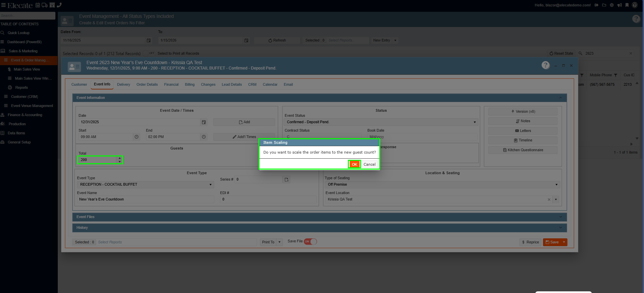Click the Start time clock icon
Viewport: 644px width, 293px height.
click(x=137, y=137)
